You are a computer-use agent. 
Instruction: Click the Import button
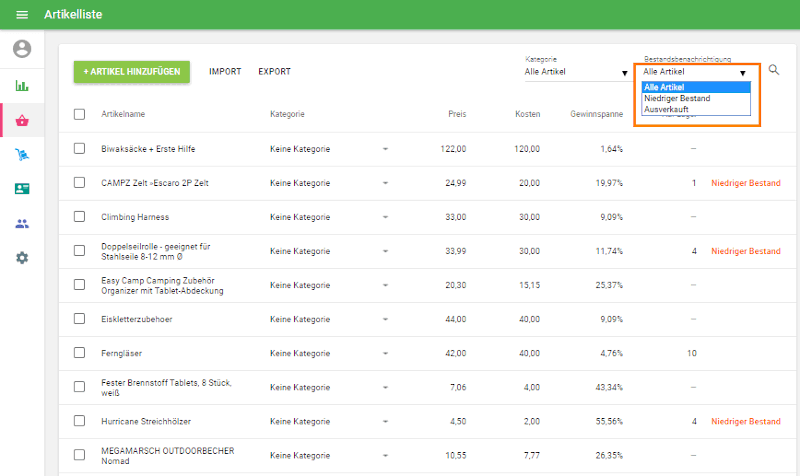(x=225, y=72)
